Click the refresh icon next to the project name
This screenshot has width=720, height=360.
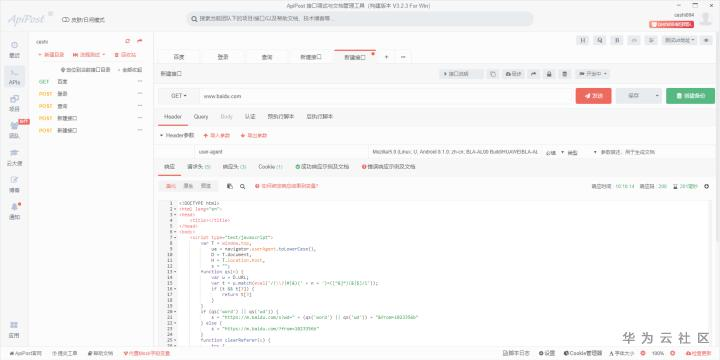click(128, 41)
